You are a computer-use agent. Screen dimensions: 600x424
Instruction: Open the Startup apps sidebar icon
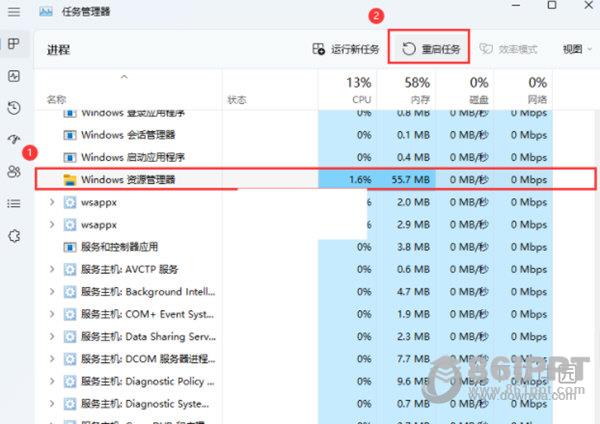[x=14, y=139]
